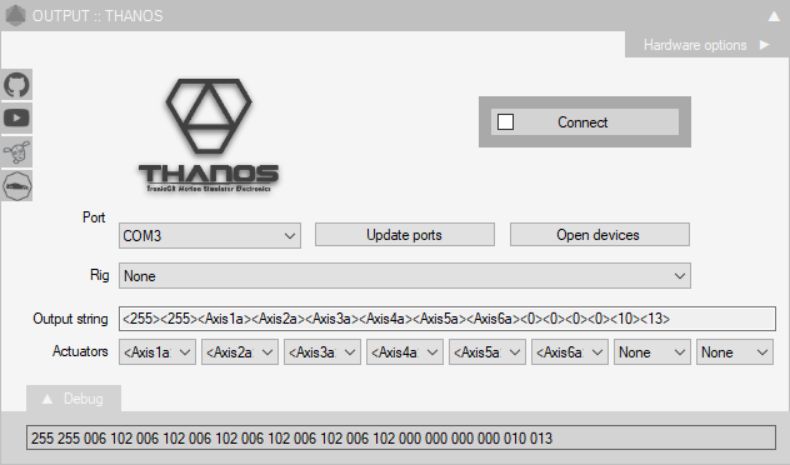Click the car hexagon sidebar icon
The width and height of the screenshot is (790, 465).
point(17,186)
